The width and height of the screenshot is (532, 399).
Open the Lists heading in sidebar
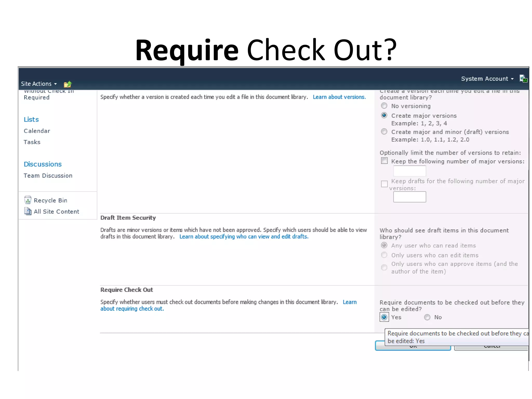31,119
